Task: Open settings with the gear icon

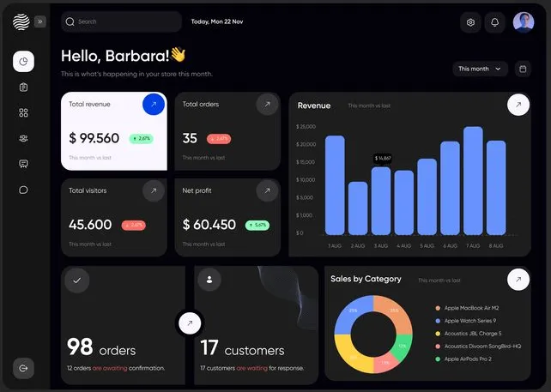Action: [470, 22]
